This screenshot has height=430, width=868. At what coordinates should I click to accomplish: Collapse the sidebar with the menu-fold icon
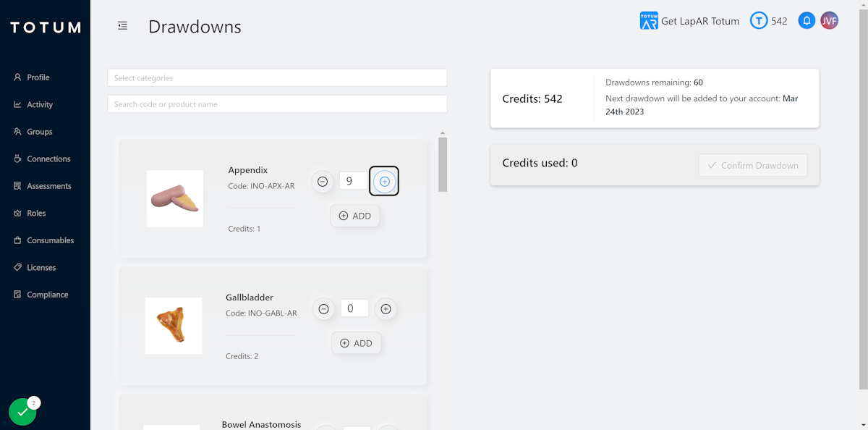[x=123, y=26]
